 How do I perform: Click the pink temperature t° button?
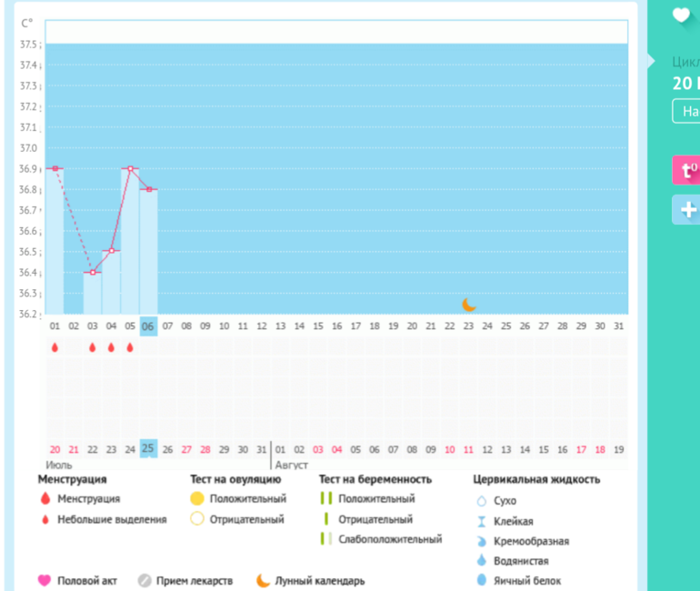686,170
